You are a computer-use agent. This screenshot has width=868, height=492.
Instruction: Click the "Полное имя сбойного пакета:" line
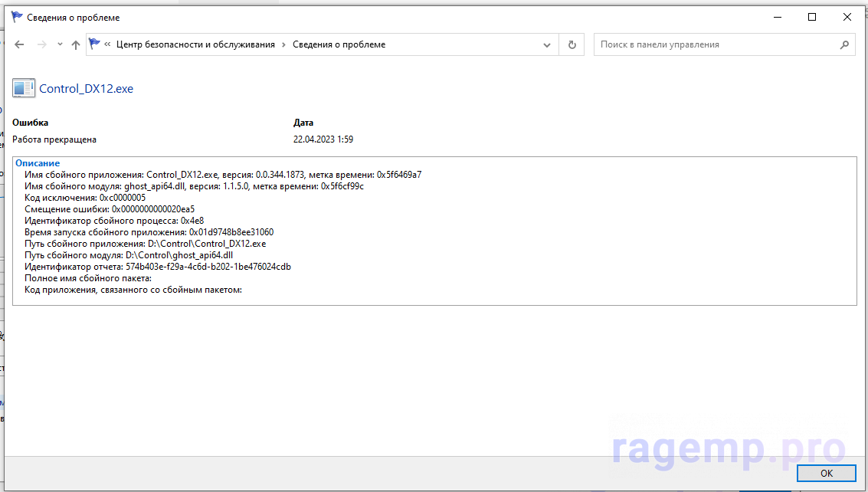pyautogui.click(x=88, y=279)
